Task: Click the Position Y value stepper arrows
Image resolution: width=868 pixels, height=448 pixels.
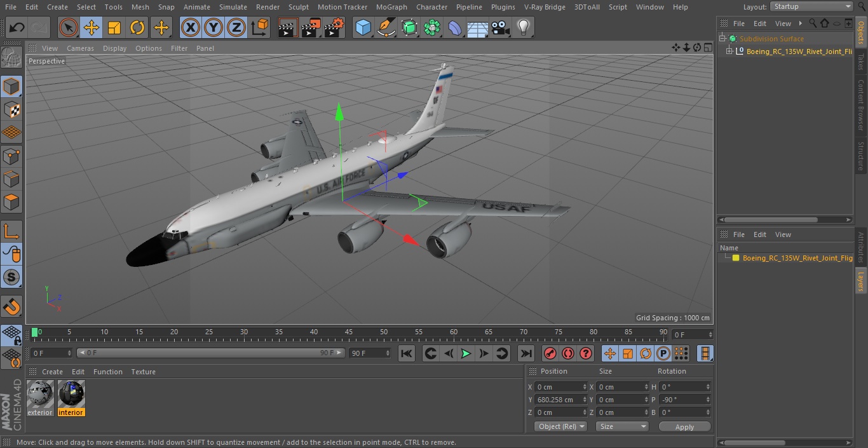Action: (x=585, y=400)
